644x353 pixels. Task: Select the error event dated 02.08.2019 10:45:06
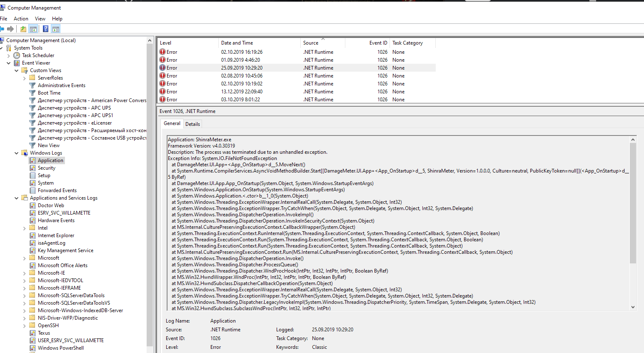(297, 76)
